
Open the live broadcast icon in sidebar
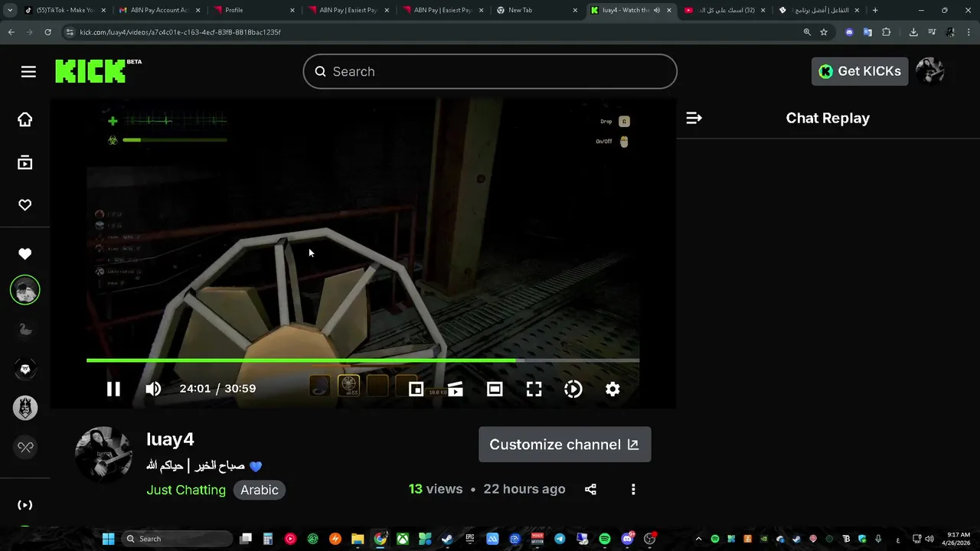[25, 505]
